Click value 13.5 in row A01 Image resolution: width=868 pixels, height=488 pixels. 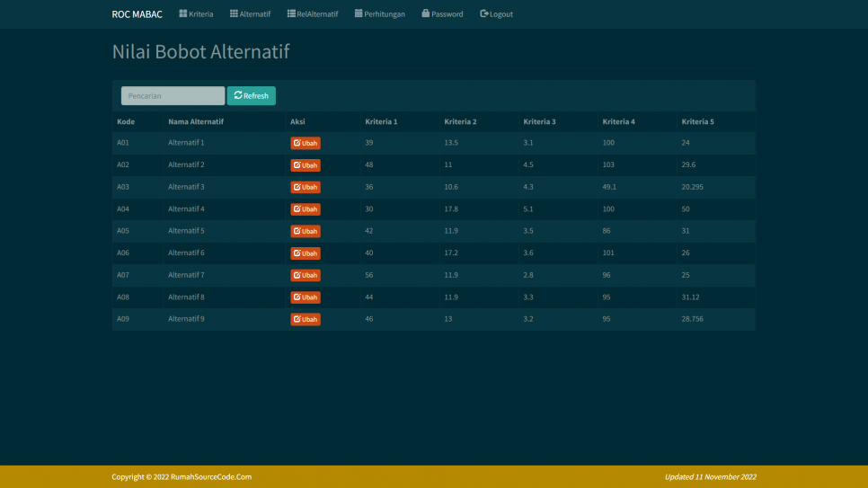(450, 143)
